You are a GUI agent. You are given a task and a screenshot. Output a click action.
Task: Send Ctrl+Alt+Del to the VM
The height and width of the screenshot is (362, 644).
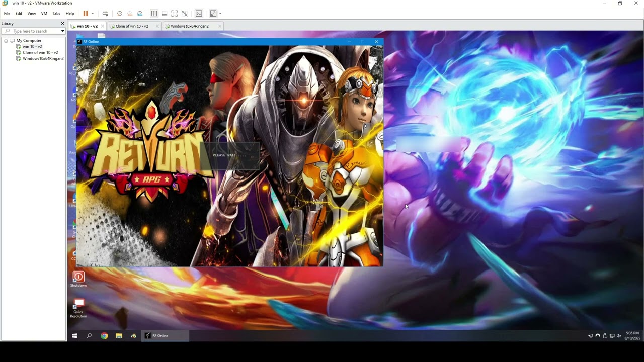[105, 14]
